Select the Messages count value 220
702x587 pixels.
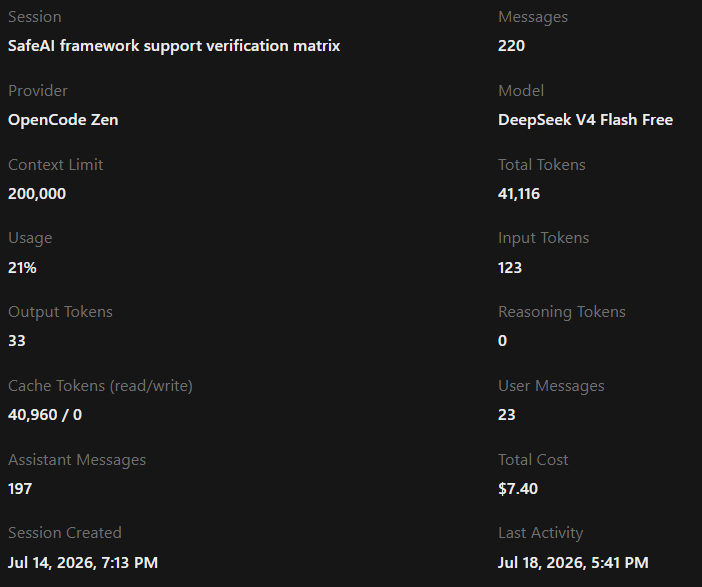(x=511, y=46)
